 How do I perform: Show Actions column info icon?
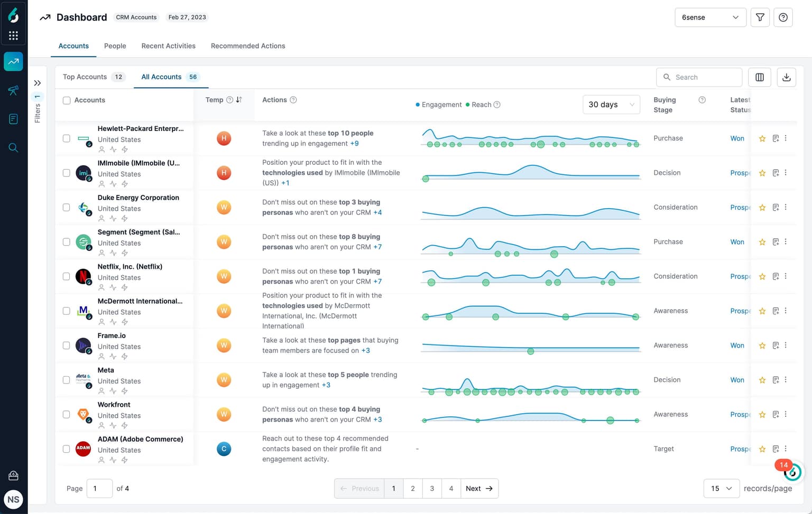[293, 100]
